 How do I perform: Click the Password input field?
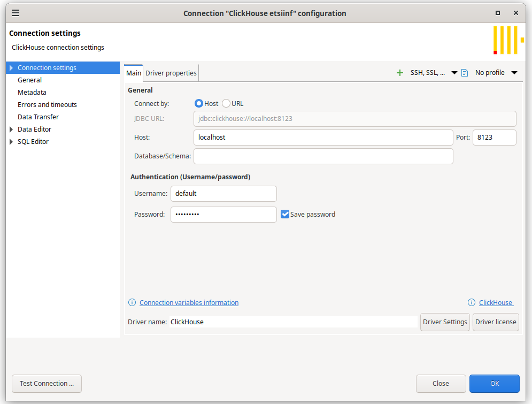(223, 215)
